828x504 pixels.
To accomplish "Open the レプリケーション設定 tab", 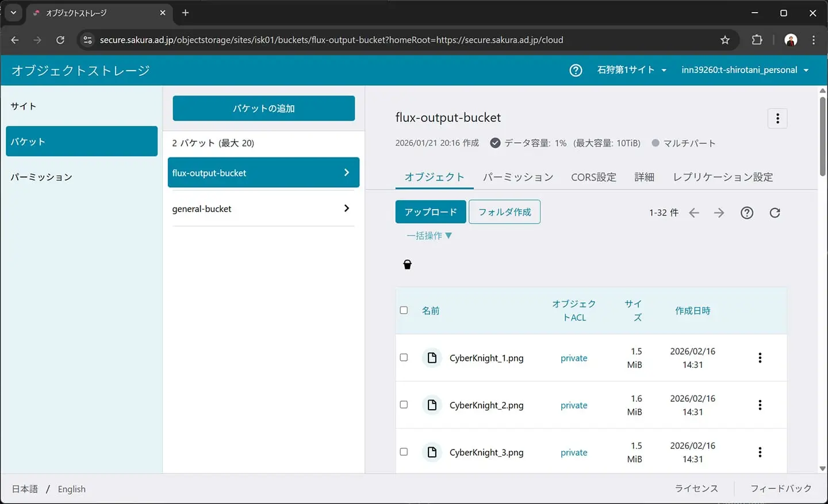I will [723, 177].
